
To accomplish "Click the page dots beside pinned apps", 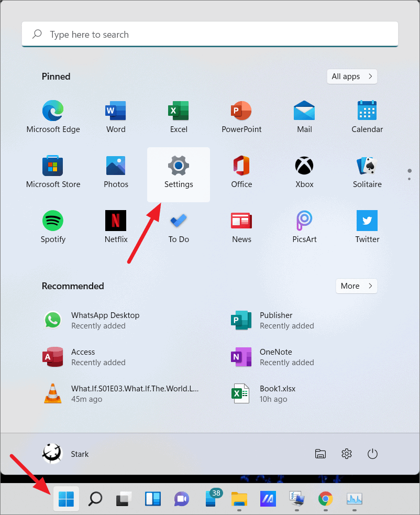I will pyautogui.click(x=409, y=174).
